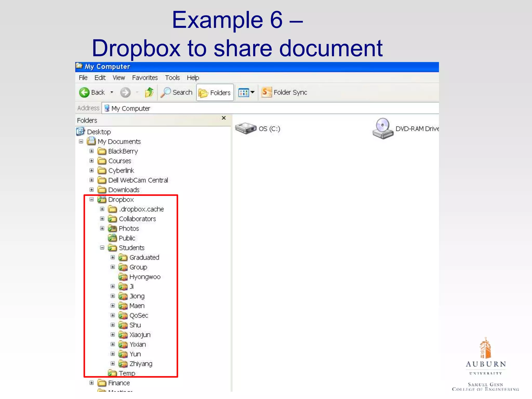This screenshot has height=399, width=532.
Task: Open the Tools menu
Action: (172, 78)
